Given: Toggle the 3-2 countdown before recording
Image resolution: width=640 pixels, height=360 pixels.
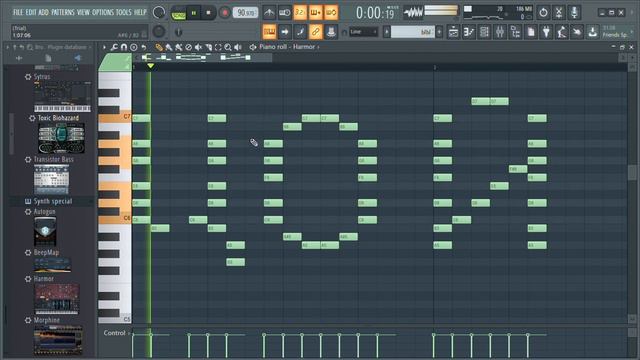Looking at the screenshot, I should (x=300, y=13).
